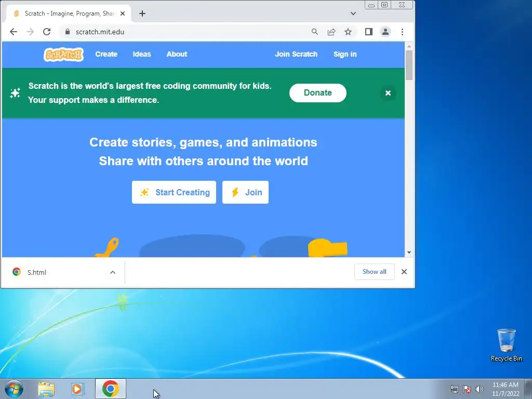
Task: Click the browser forward arrow
Action: coord(30,32)
